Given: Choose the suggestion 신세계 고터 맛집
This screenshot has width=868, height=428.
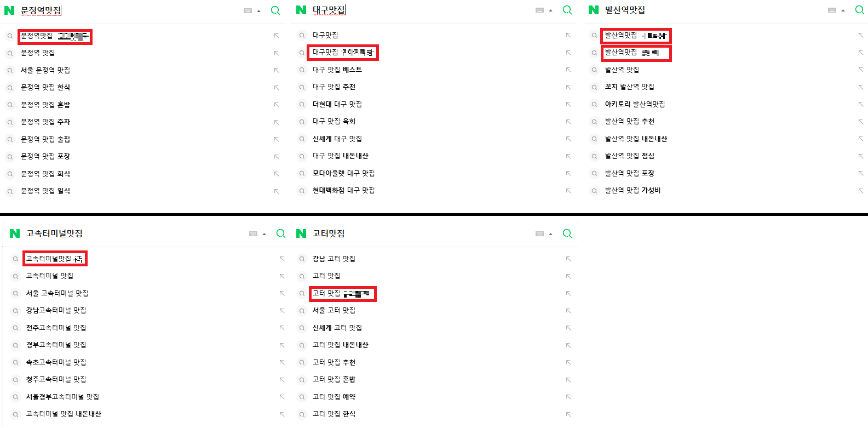Looking at the screenshot, I should click(x=337, y=328).
